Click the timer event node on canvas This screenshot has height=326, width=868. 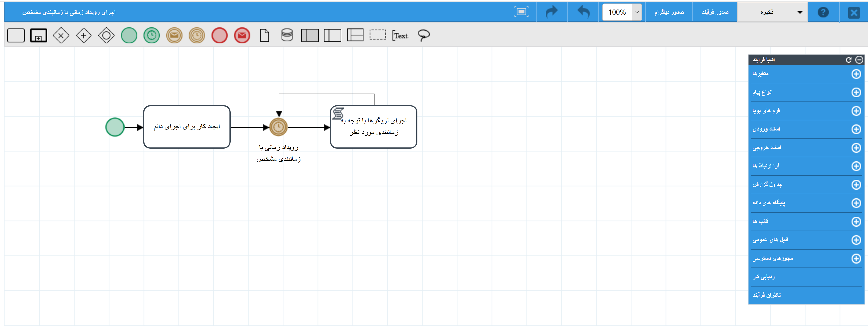point(278,127)
